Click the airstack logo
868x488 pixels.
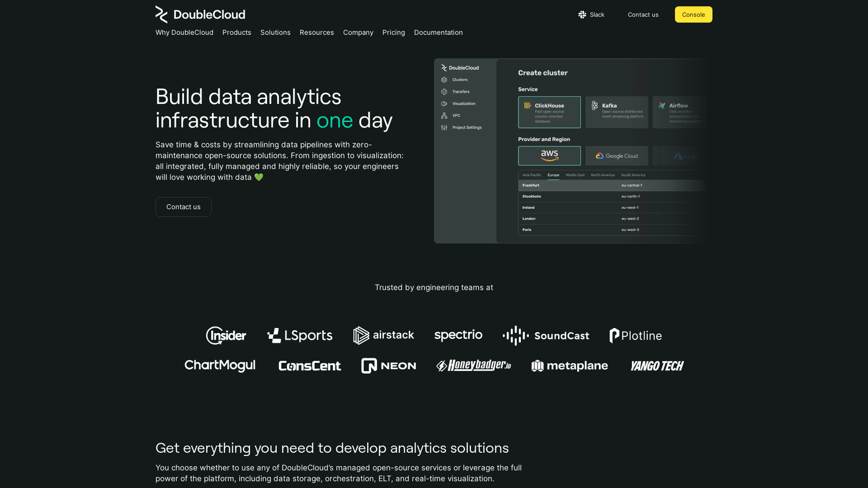[x=384, y=336]
